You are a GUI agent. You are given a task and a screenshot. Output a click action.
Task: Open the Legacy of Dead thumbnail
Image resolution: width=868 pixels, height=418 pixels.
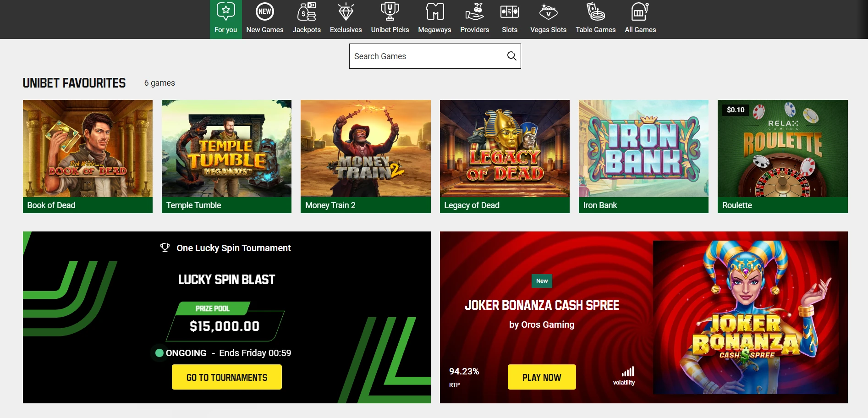tap(505, 148)
